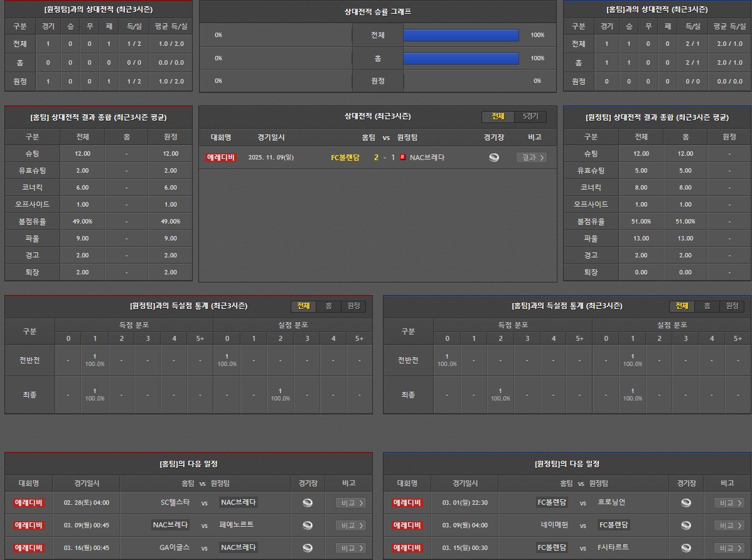
Task: Click stadium icon in FC볼렌담 2-1 NAC브레다 row
Action: click(x=494, y=158)
